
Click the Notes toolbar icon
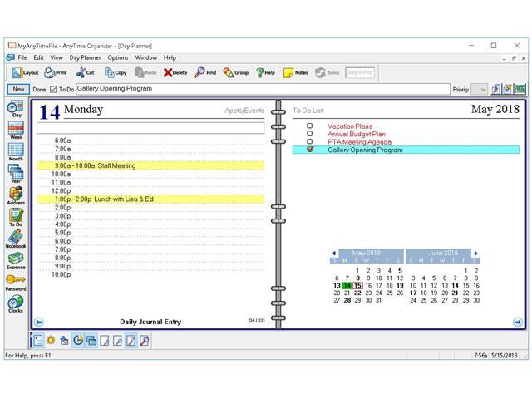(x=295, y=72)
